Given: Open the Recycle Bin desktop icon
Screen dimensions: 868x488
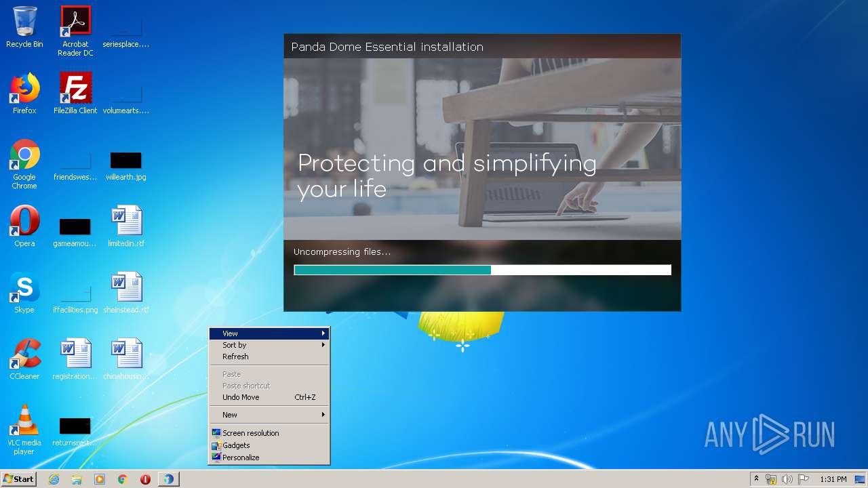Looking at the screenshot, I should (24, 27).
